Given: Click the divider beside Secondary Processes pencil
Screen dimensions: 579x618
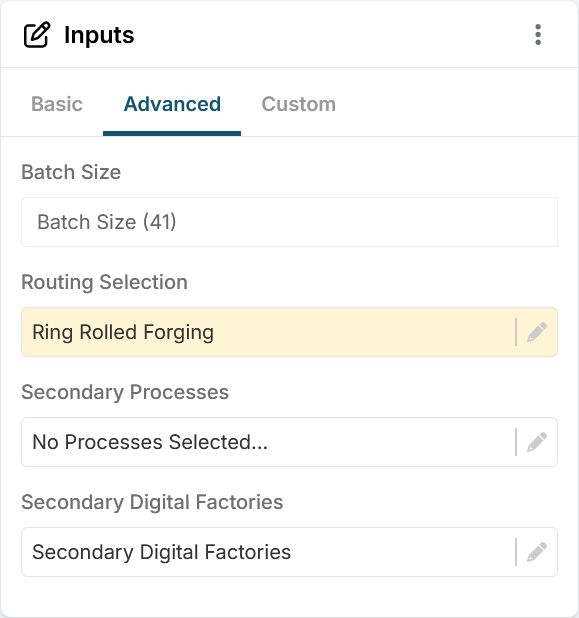Looking at the screenshot, I should click(516, 442).
